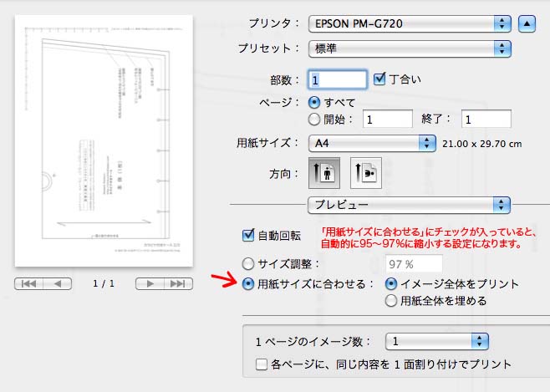The width and height of the screenshot is (550, 392).
Task: Select 用紙全体を埋める radio button
Action: (x=391, y=301)
